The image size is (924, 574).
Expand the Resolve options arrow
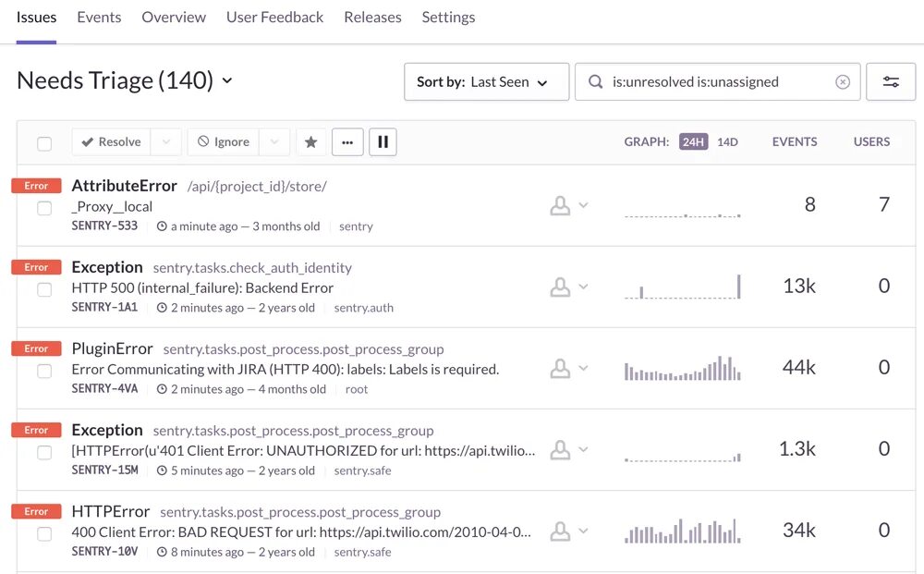[x=166, y=142]
